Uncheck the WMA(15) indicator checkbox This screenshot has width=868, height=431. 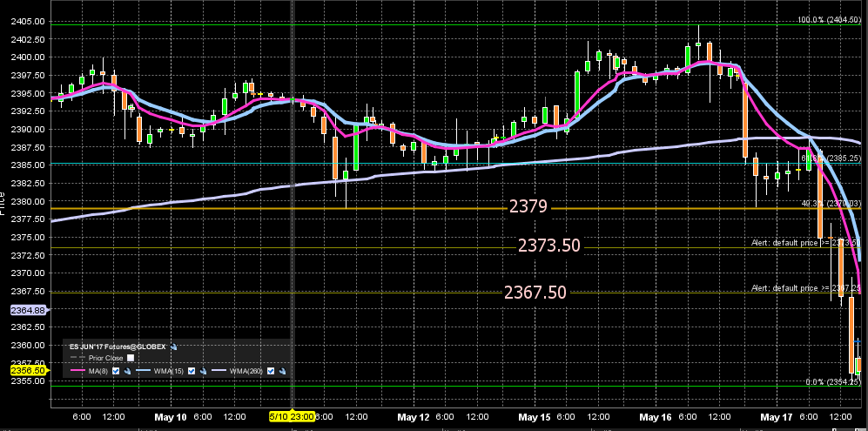click(x=192, y=371)
